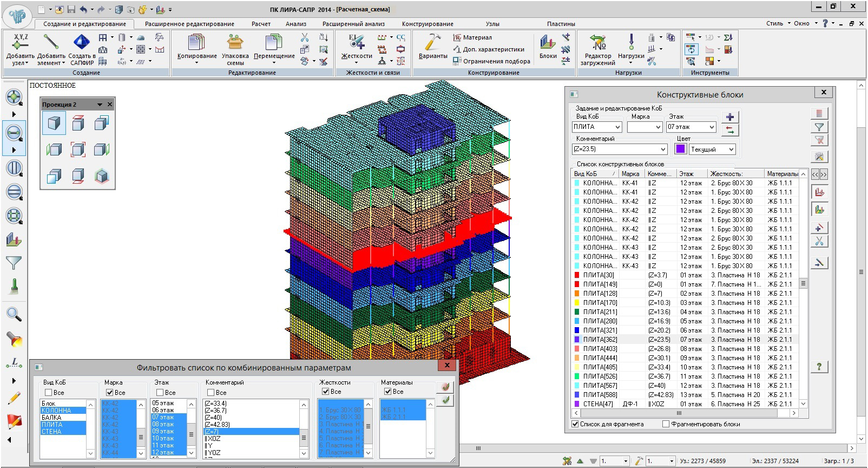The image size is (868, 468).
Task: Enable the 'Фрагментировать блоки' checkbox
Action: (x=666, y=424)
